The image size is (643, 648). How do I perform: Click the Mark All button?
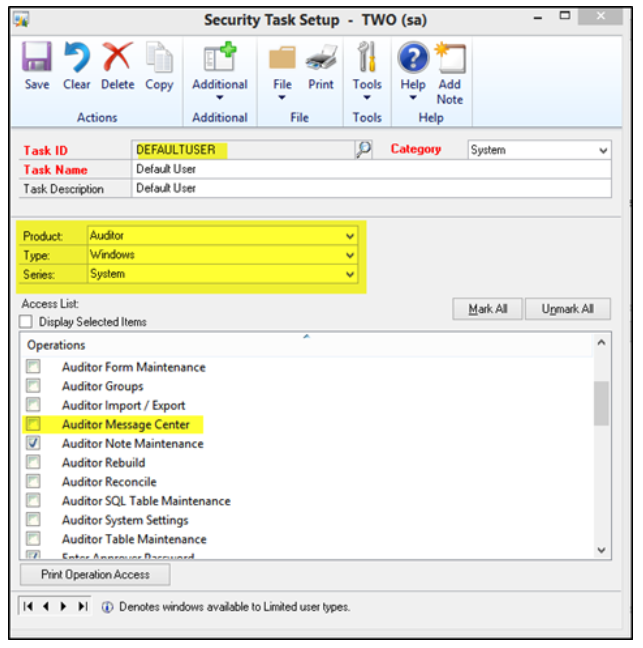(488, 309)
